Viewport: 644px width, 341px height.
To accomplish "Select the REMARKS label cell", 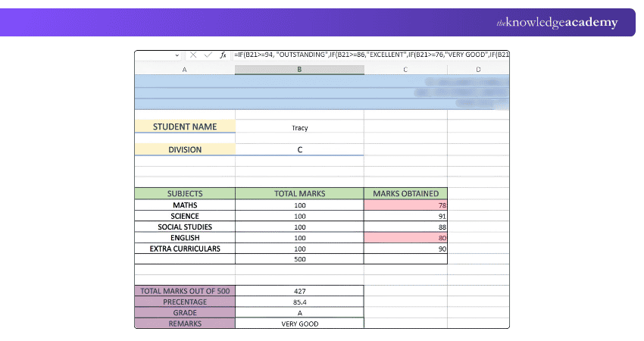I will pos(185,324).
